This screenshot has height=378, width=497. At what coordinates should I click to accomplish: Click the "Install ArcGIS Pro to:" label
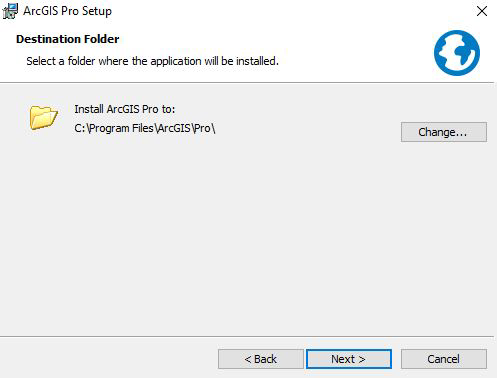click(x=125, y=109)
